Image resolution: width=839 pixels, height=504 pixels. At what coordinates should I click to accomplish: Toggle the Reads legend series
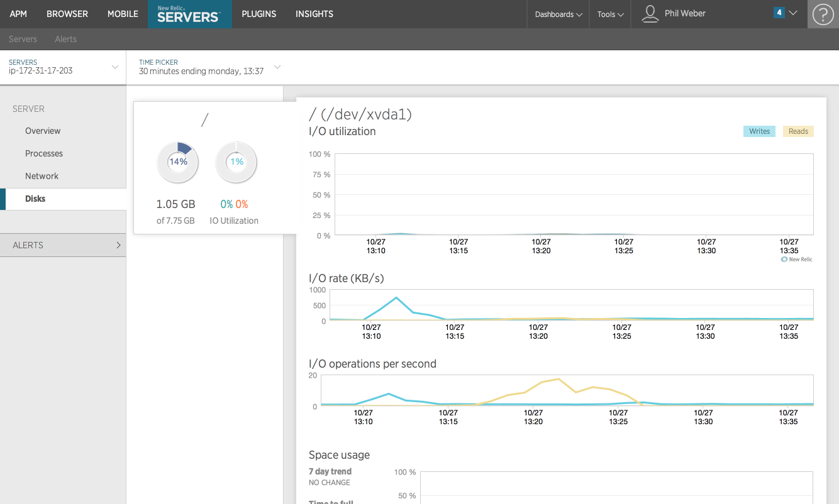pyautogui.click(x=798, y=131)
